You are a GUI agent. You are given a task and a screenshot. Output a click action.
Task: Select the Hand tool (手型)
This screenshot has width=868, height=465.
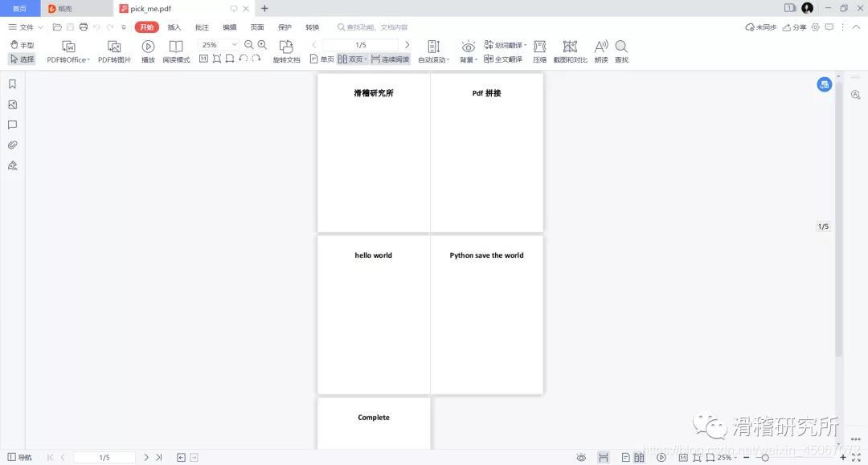25,45
